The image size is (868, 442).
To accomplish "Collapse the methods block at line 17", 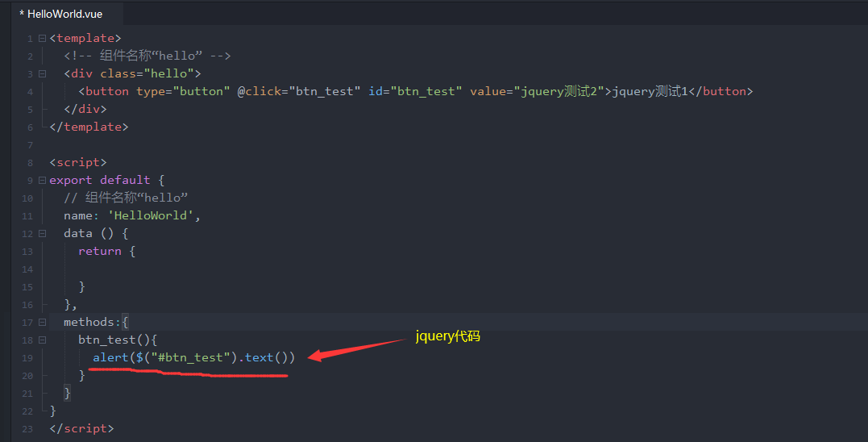I will tap(42, 322).
